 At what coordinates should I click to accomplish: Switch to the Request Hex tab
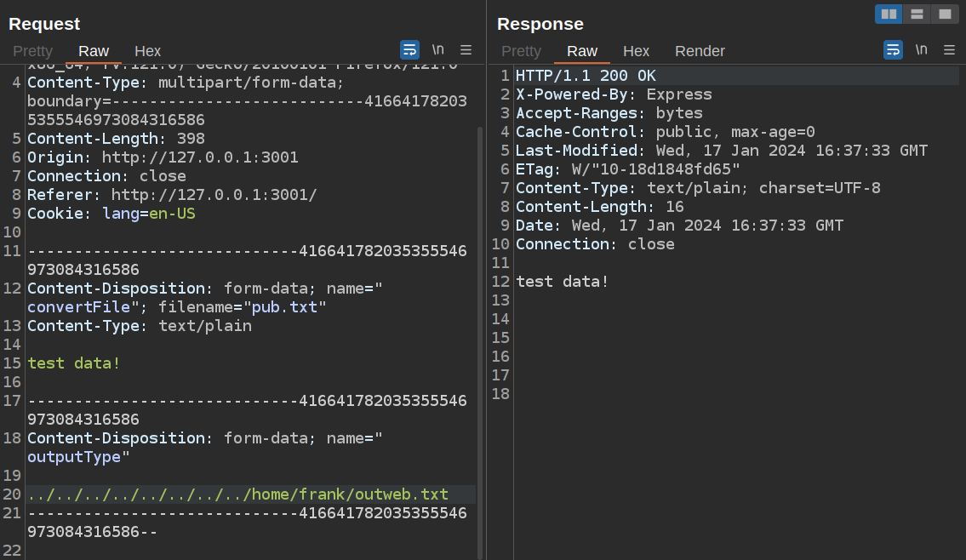pos(147,51)
